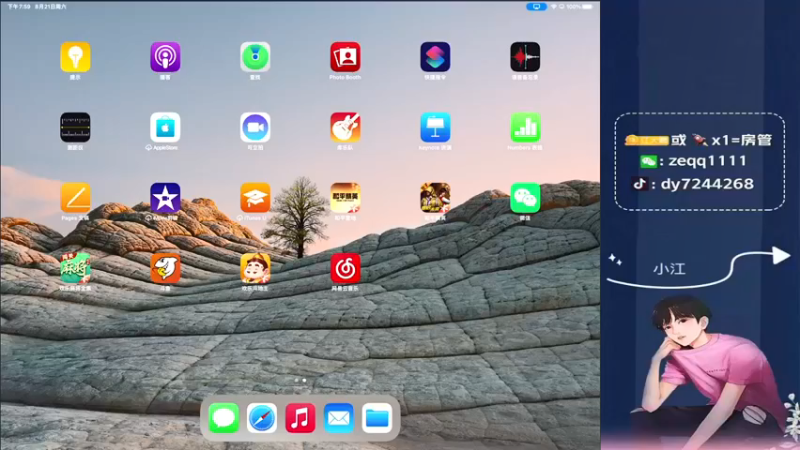The image size is (800, 450).
Task: Launch the 和平精英 game with soldier artwork
Action: (435, 197)
